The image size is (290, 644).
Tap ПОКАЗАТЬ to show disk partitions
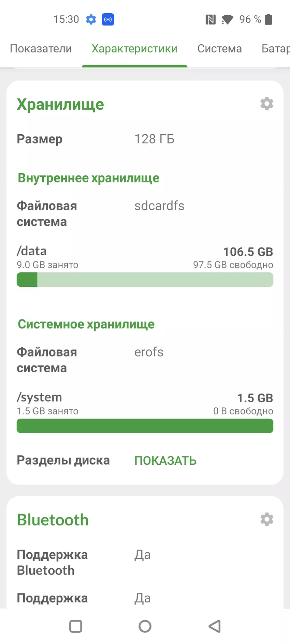tap(165, 461)
